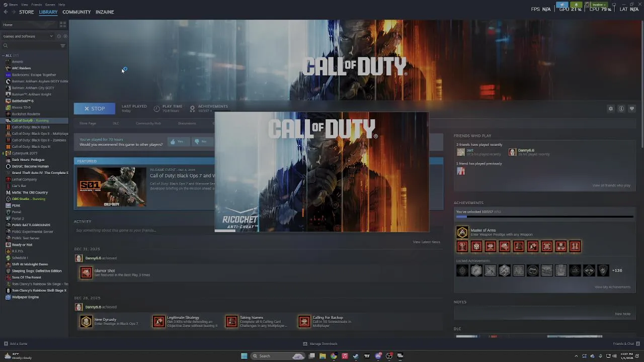Open zert's friend avatar
The width and height of the screenshot is (644, 362).
pos(461,152)
